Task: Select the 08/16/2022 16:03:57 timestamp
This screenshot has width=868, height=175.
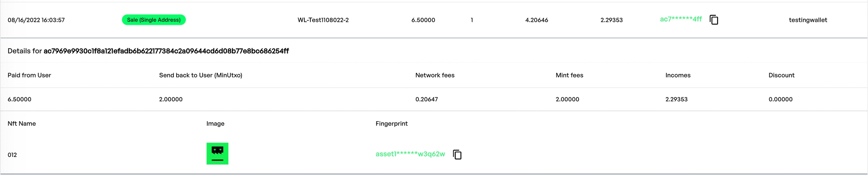Action: click(36, 20)
